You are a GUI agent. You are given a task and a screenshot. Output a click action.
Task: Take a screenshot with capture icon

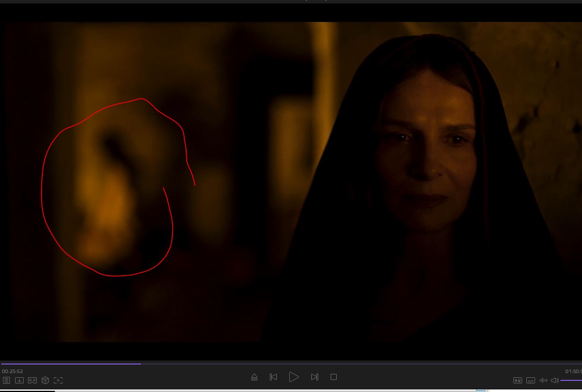pos(58,380)
